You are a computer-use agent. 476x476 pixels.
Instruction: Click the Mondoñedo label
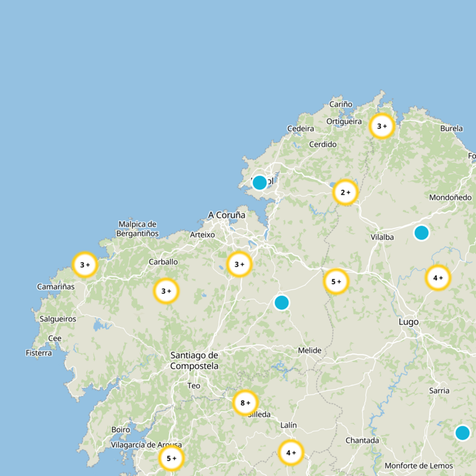[450, 198]
